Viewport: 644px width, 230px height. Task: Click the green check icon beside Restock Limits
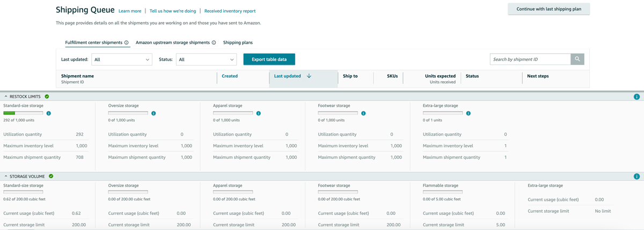click(47, 97)
